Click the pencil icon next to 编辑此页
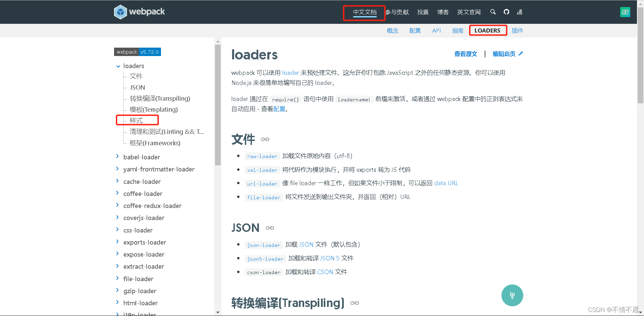Viewport: 644px width, 316px height. pyautogui.click(x=521, y=54)
